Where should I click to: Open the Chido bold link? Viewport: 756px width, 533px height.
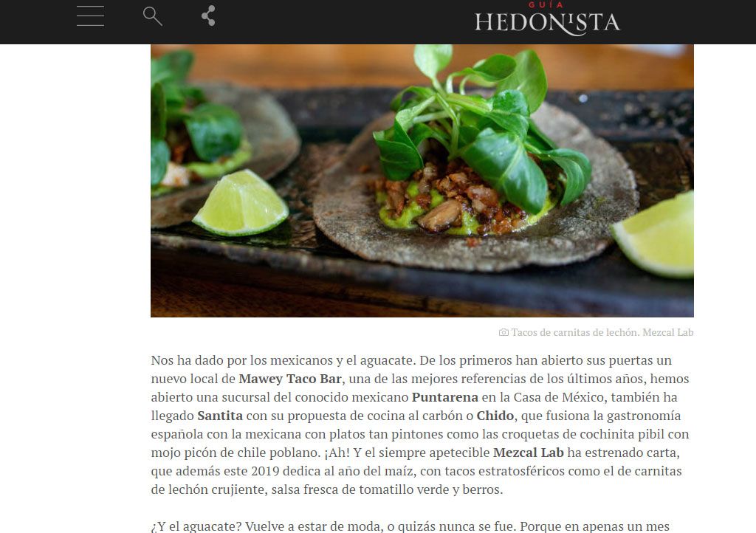tap(495, 416)
